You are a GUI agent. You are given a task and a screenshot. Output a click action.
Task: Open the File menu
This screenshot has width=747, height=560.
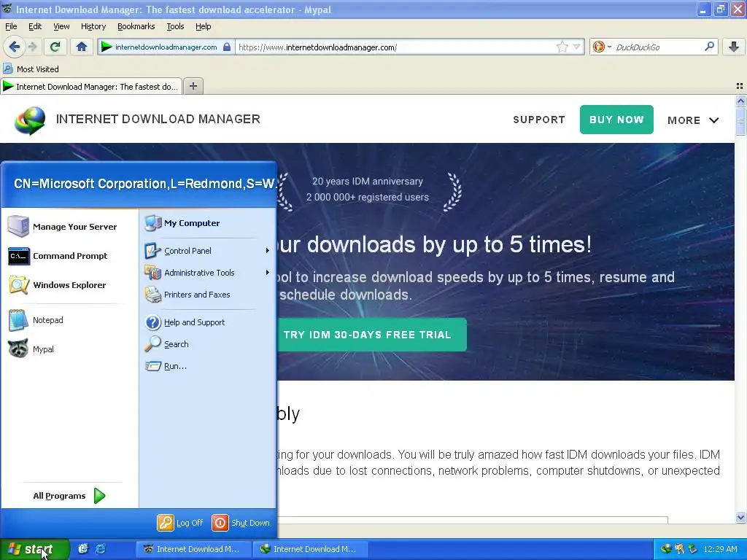[11, 26]
